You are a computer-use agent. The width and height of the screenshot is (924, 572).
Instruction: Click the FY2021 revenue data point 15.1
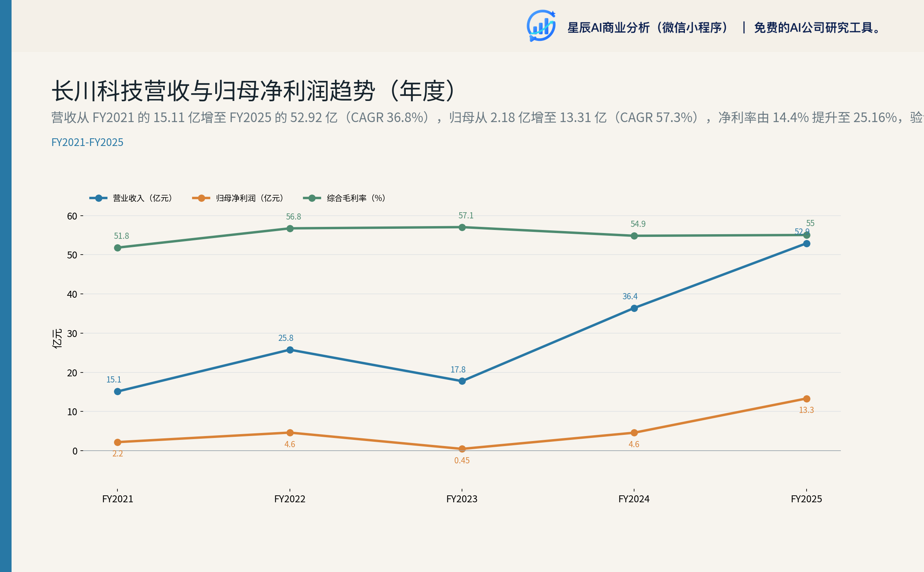[117, 391]
